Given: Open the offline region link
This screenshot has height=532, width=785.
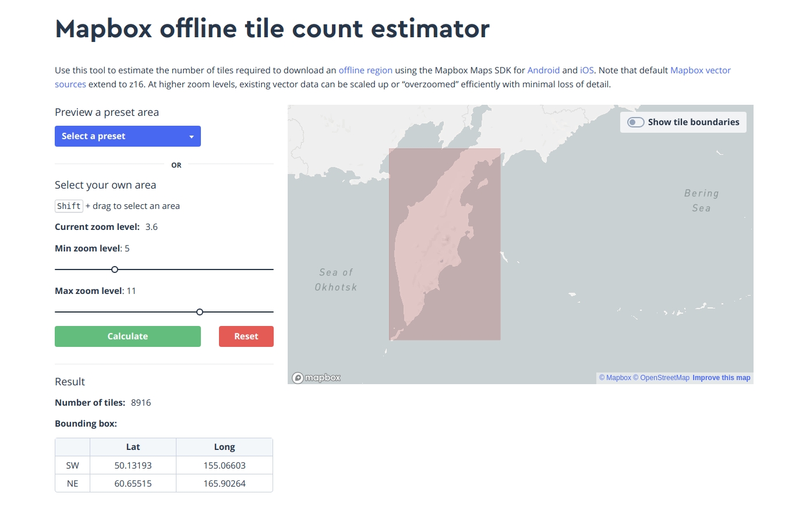Looking at the screenshot, I should 365,70.
